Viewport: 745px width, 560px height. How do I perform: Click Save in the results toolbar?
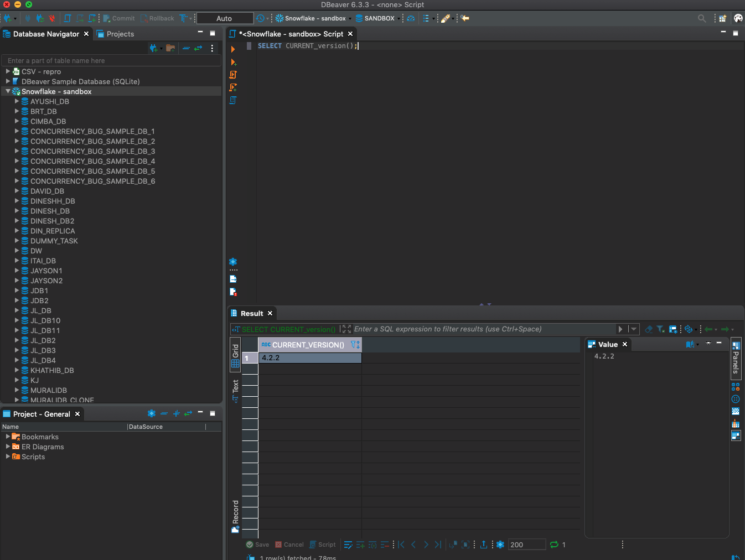tap(257, 545)
